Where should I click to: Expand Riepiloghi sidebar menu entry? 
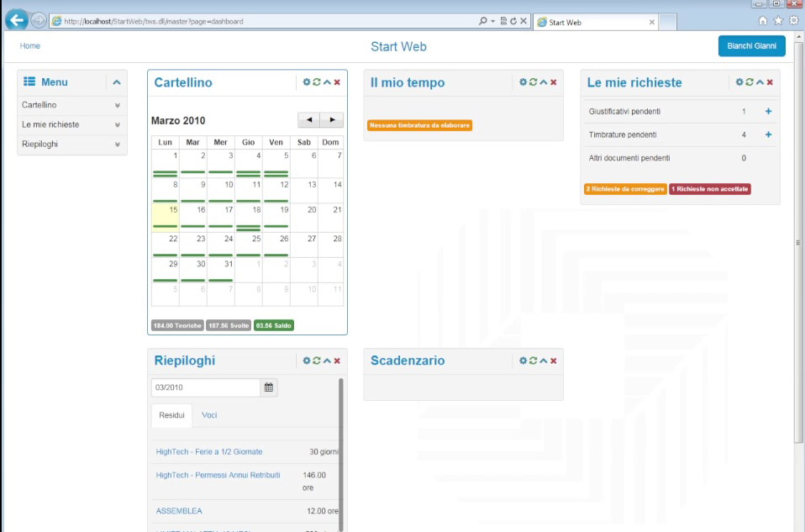point(117,145)
